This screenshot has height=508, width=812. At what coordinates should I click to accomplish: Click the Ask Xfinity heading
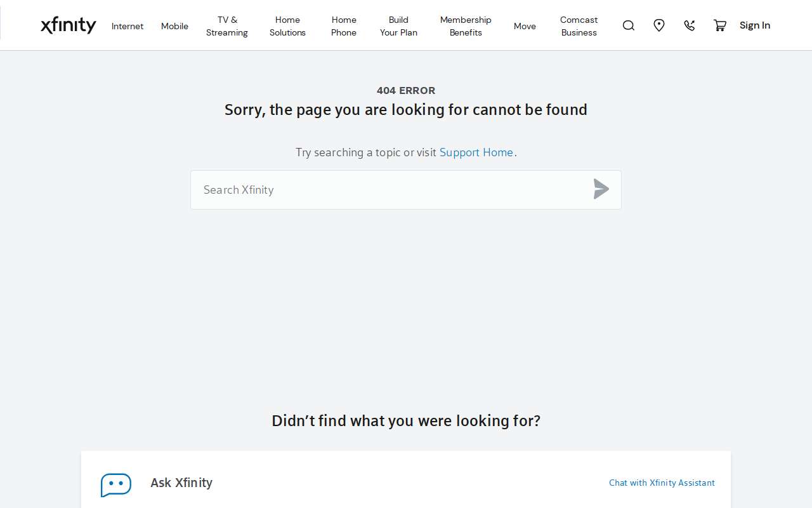[x=181, y=483]
